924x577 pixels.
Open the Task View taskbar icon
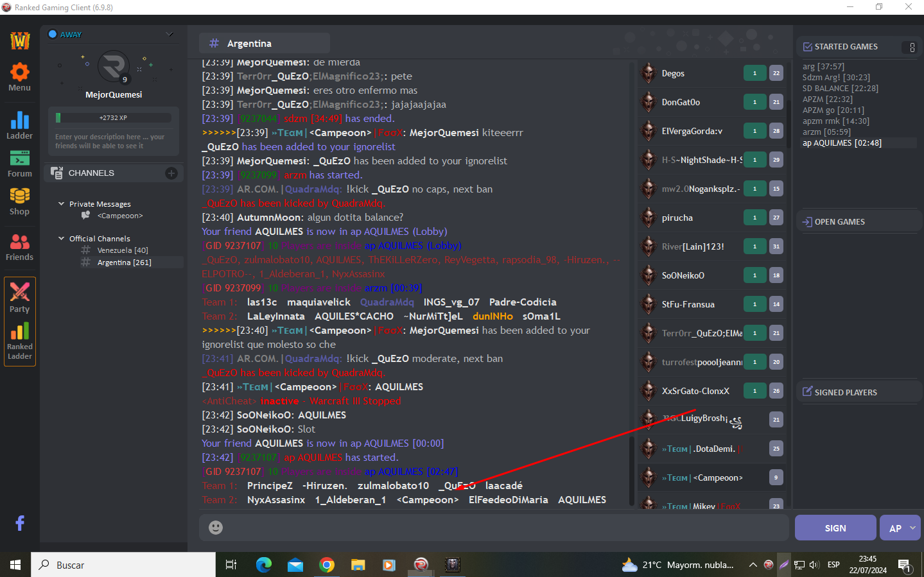point(231,565)
